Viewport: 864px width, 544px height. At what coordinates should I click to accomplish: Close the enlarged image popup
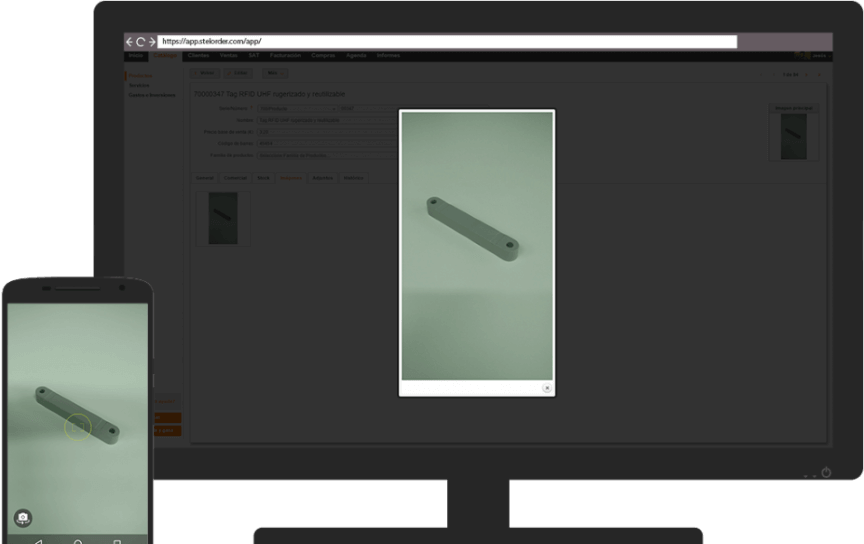pyautogui.click(x=547, y=388)
